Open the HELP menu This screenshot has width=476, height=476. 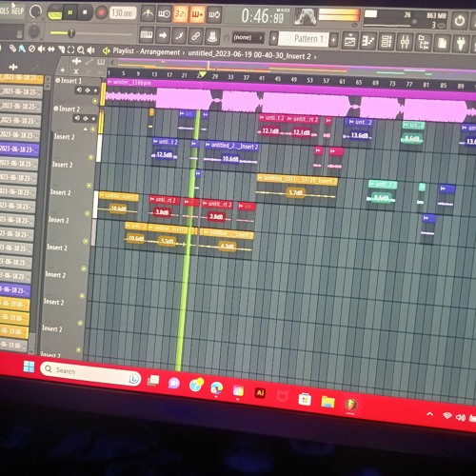[17, 11]
